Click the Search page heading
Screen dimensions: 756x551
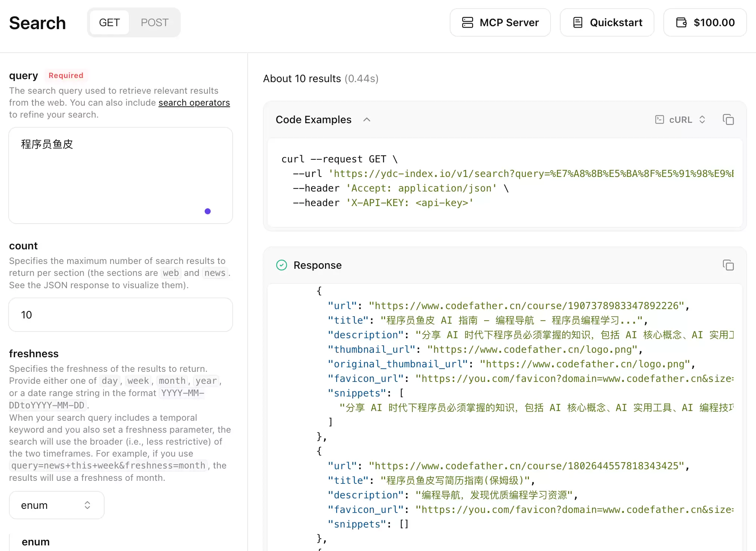37,23
